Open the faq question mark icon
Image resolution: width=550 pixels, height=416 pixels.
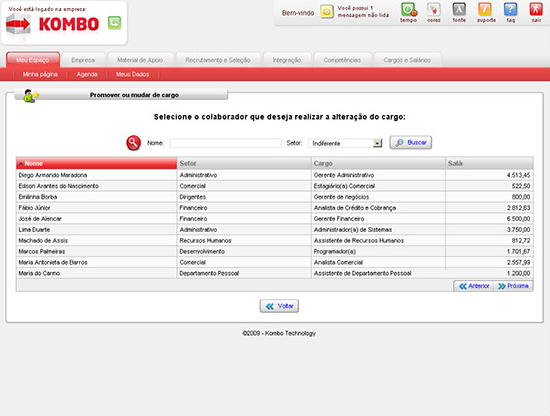(510, 9)
